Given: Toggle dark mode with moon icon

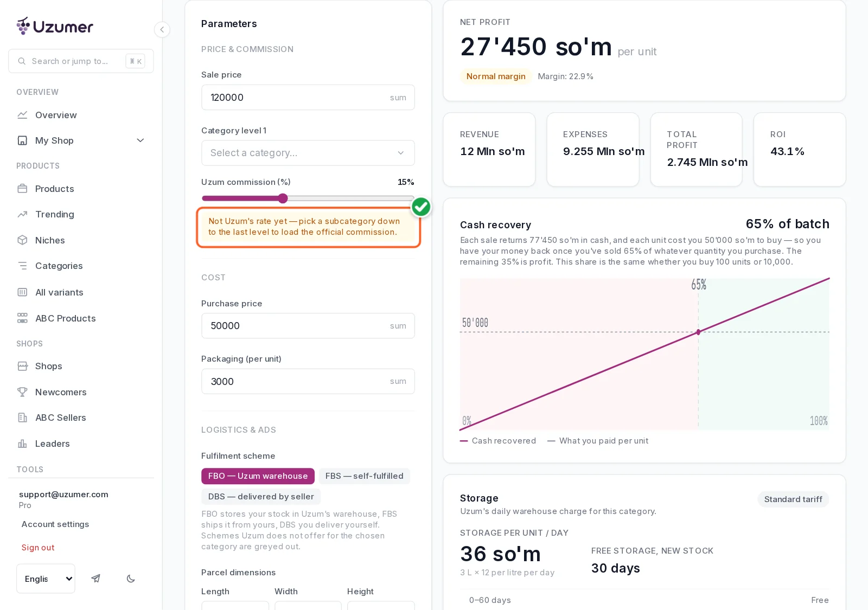Looking at the screenshot, I should 131,579.
